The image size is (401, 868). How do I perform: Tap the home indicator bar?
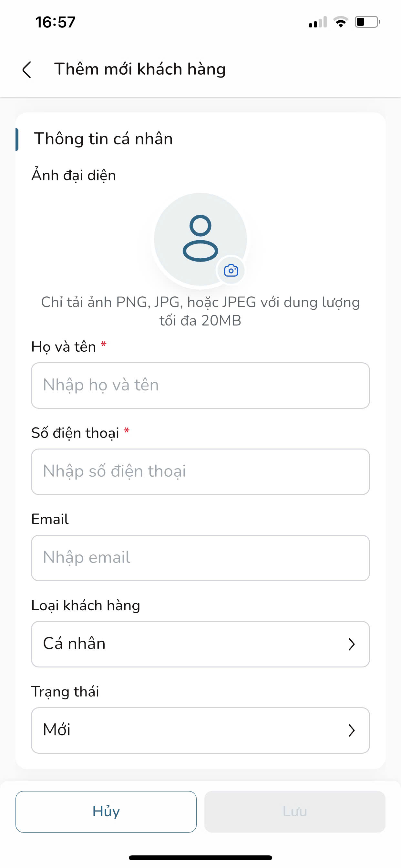click(200, 858)
